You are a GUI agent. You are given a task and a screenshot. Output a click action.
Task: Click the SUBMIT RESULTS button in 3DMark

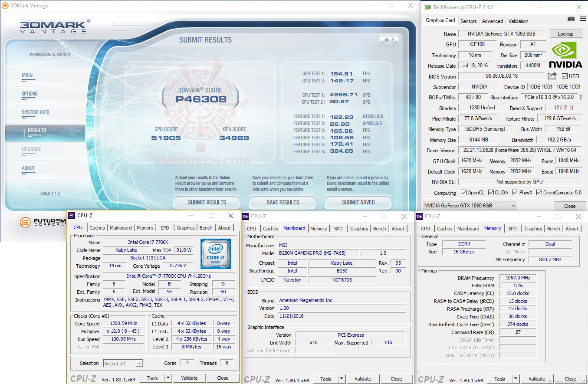(x=206, y=202)
